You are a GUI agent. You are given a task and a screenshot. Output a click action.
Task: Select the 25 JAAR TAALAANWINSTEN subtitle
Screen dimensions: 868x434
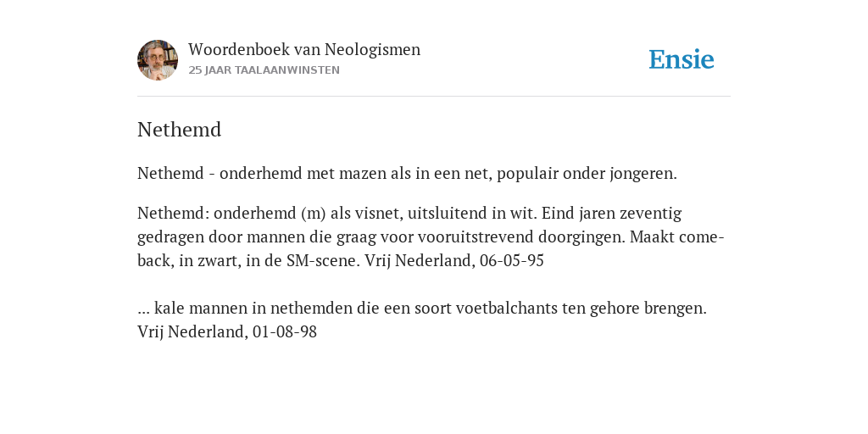(x=264, y=70)
